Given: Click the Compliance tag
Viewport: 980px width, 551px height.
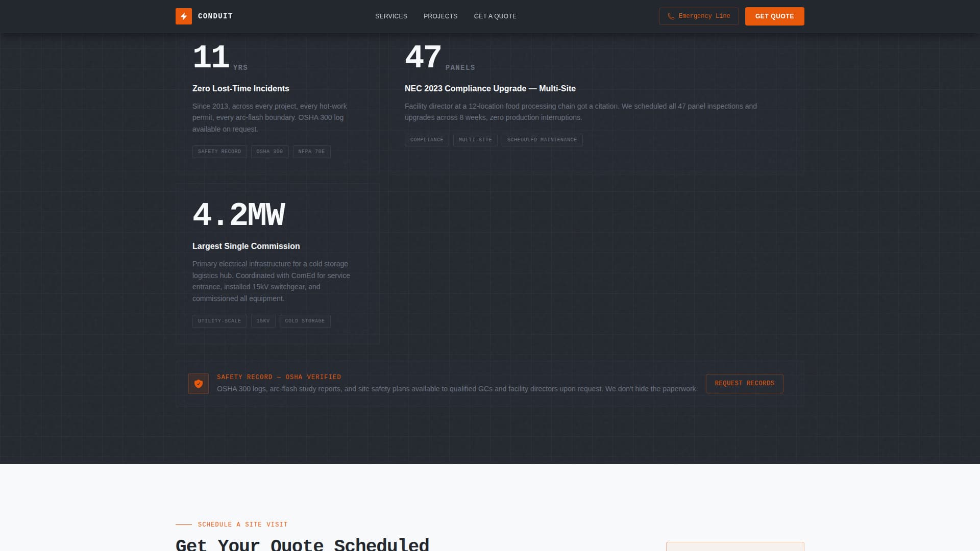Looking at the screenshot, I should (x=427, y=140).
